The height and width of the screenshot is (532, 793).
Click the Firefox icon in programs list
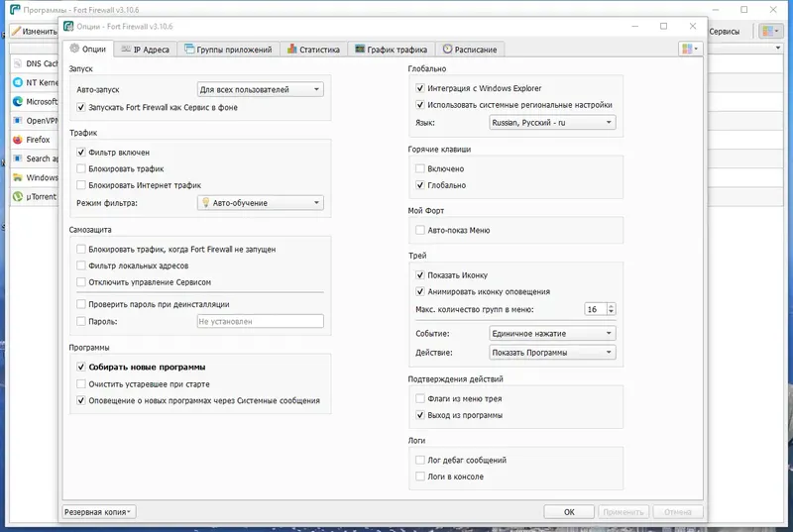[18, 140]
